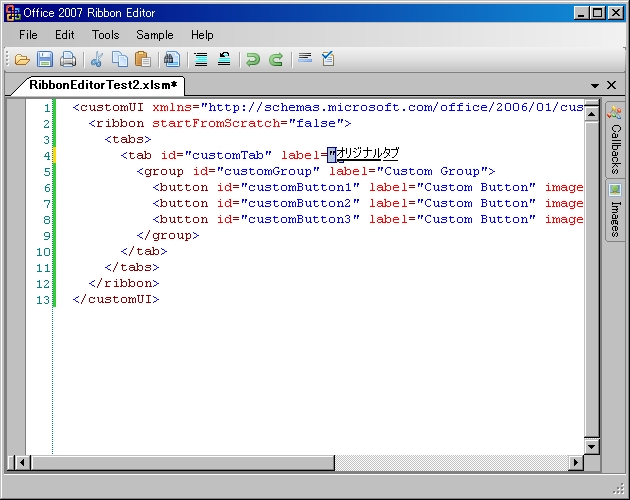
Task: Click the xmlns schema URL value
Action: [x=392, y=107]
